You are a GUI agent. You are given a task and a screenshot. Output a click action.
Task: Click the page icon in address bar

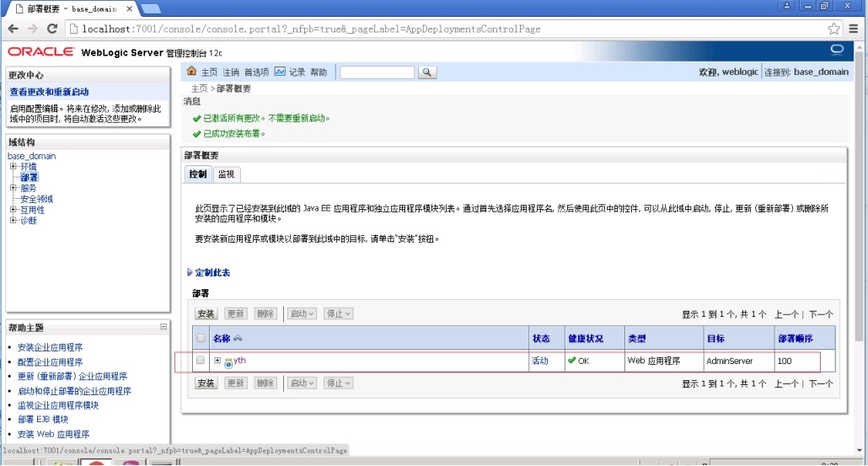73,29
